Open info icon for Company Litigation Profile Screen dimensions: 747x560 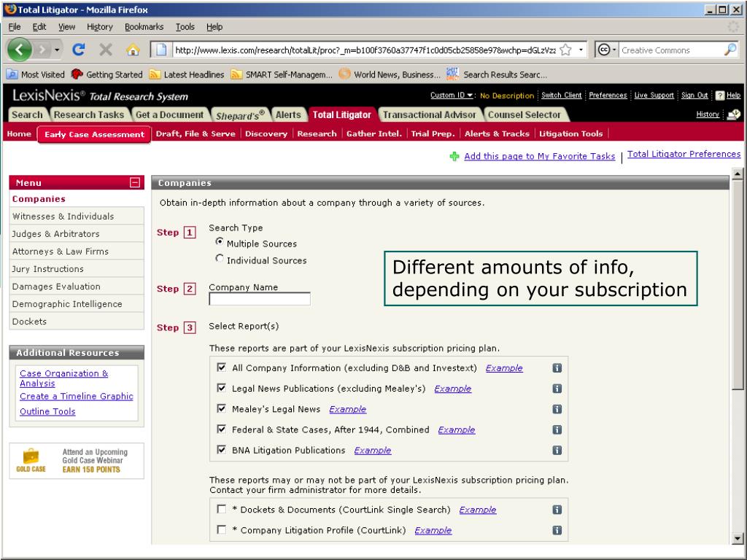[557, 530]
